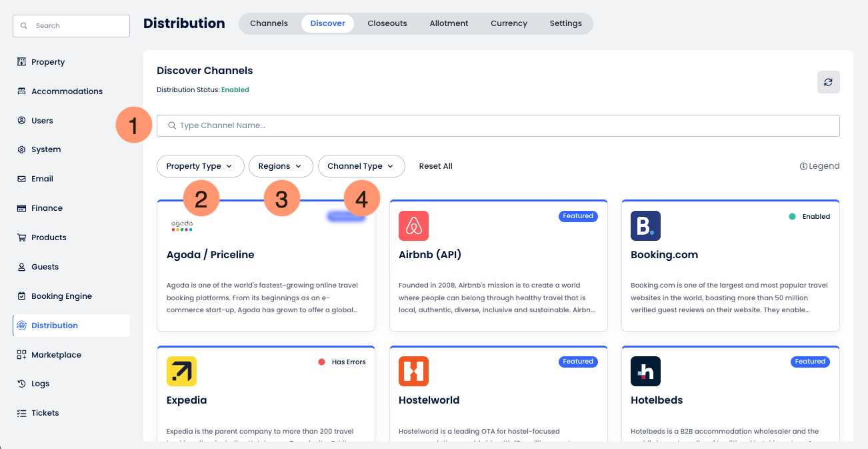The image size is (868, 449).
Task: Click the Property sidebar icon
Action: [21, 62]
